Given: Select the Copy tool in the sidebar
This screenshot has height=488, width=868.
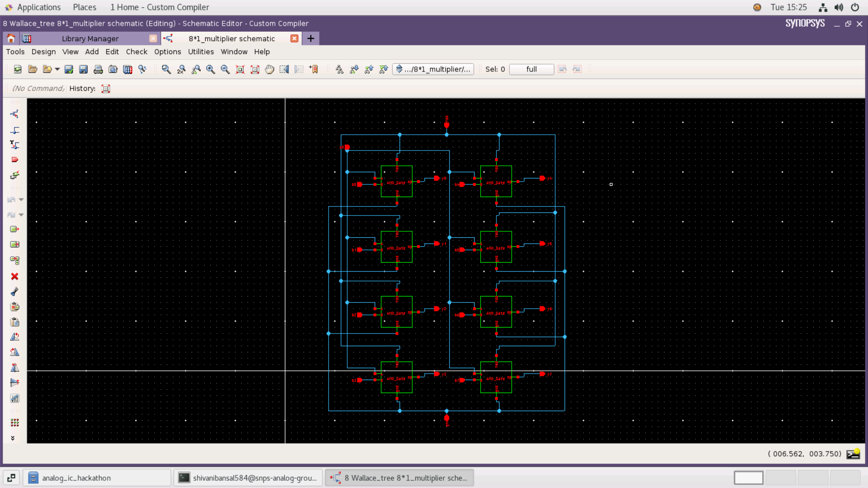Looking at the screenshot, I should 15,307.
